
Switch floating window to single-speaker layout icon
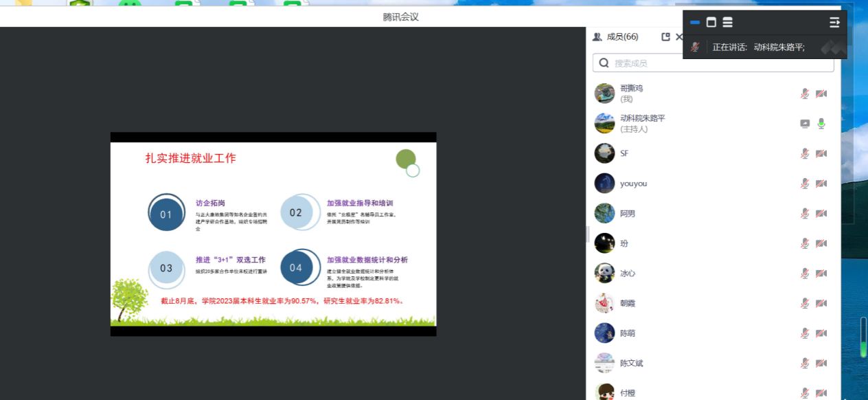click(711, 23)
